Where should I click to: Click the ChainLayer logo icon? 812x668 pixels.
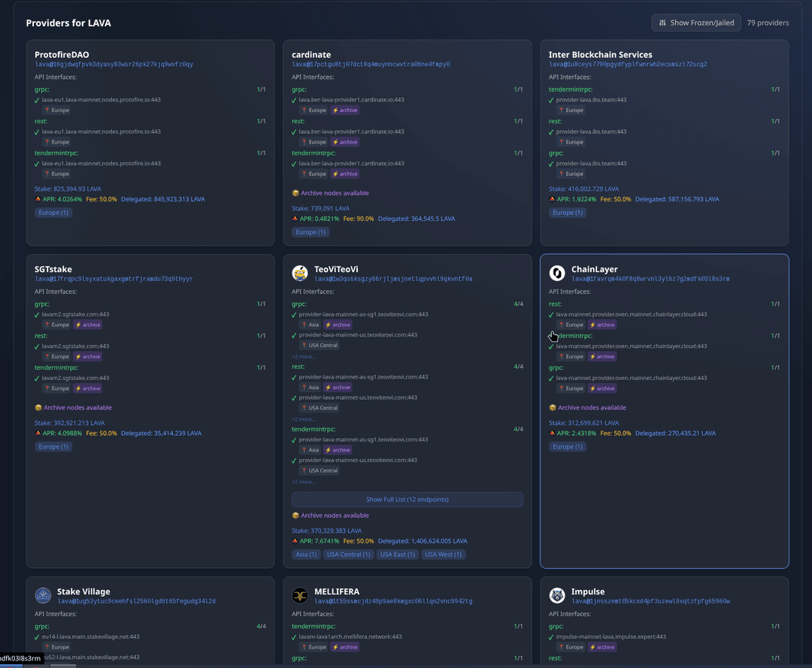click(557, 273)
